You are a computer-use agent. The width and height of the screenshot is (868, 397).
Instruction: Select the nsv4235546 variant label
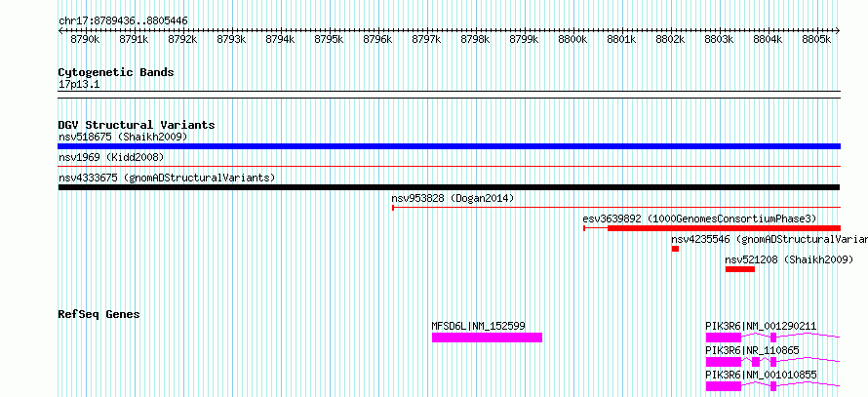pyautogui.click(x=769, y=239)
